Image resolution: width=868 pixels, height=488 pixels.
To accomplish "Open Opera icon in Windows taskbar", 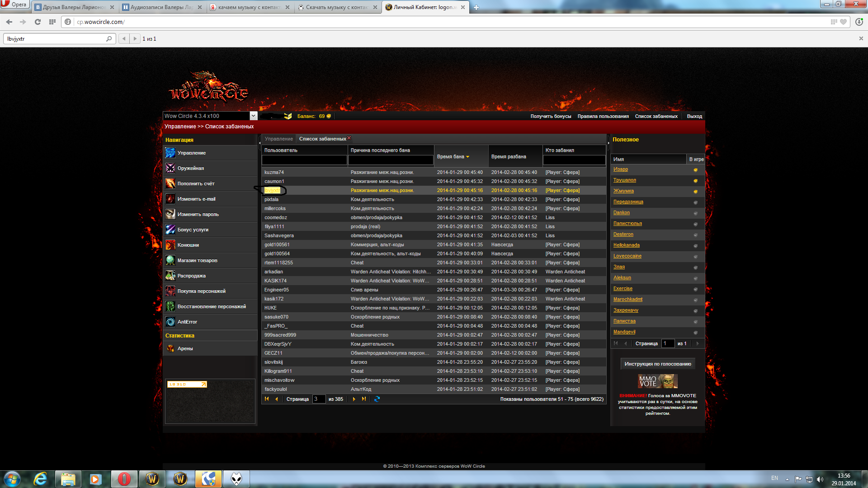I will coord(124,479).
